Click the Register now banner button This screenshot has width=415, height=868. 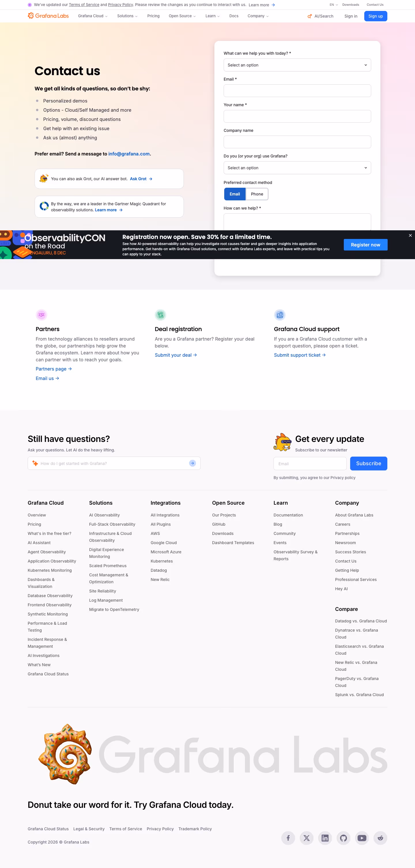pos(365,245)
